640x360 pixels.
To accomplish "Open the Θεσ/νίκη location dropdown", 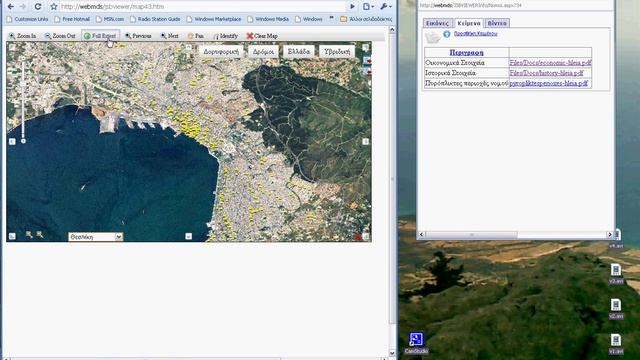I will [95, 237].
